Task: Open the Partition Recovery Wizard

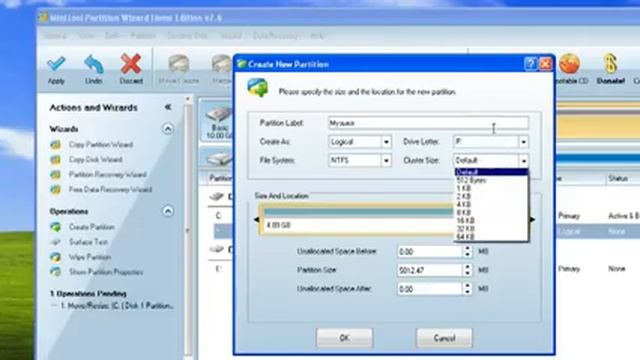Action: pos(107,175)
